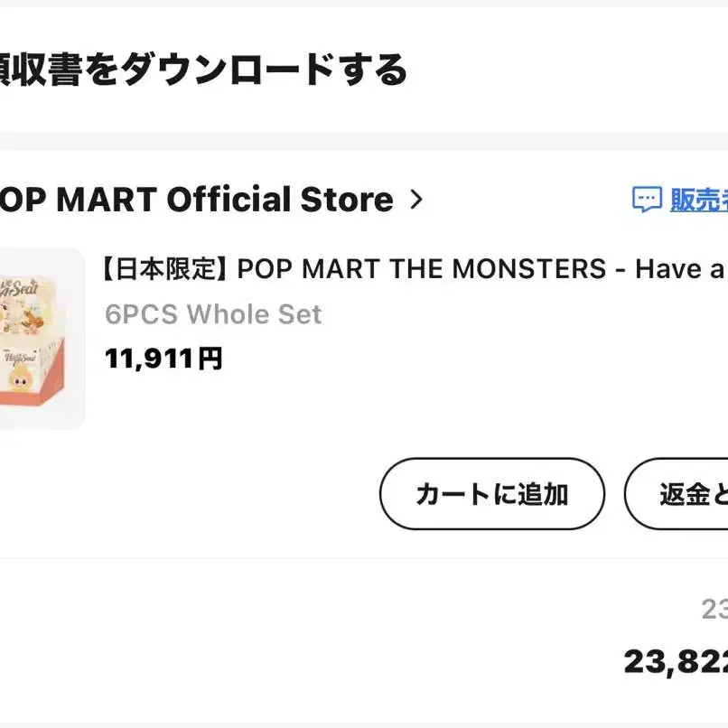Click the 返金 refund button
The height and width of the screenshot is (728, 728).
pos(676,493)
